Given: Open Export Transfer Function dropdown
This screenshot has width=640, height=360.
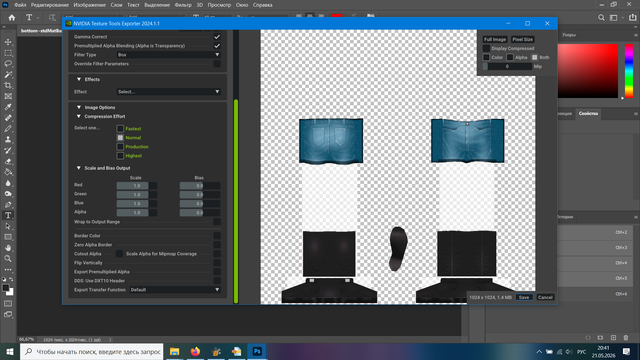Looking at the screenshot, I should 175,289.
